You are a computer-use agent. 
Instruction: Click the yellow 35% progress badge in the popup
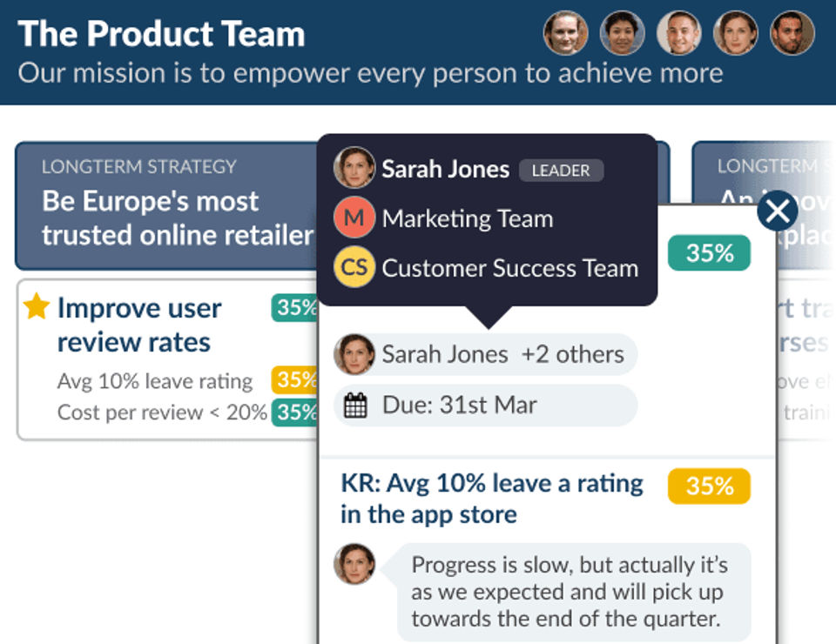tap(709, 486)
